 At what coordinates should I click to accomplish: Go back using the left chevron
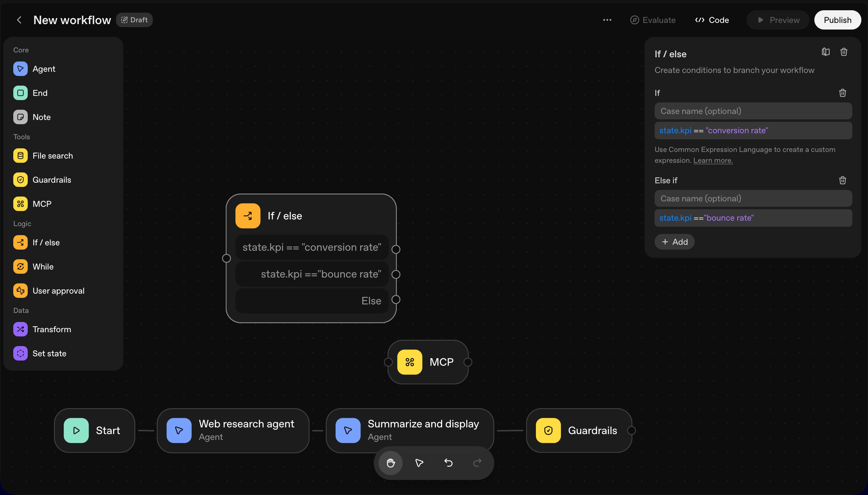click(19, 20)
